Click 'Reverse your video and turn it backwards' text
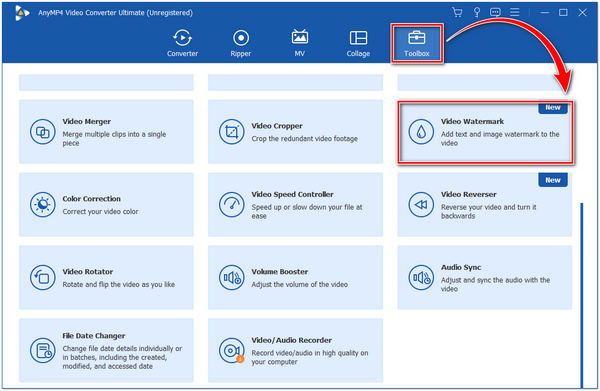Viewport: 600px width, 391px height. pyautogui.click(x=489, y=212)
